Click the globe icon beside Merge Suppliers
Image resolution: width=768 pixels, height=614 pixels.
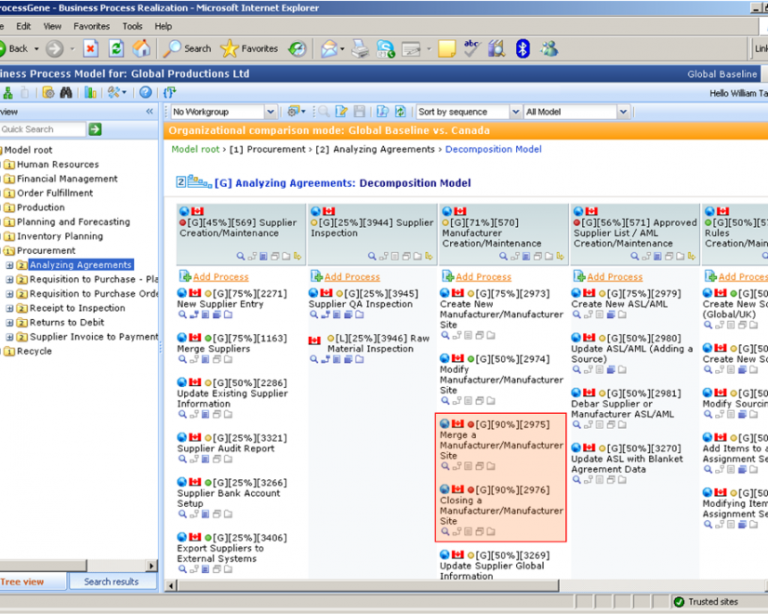[183, 338]
